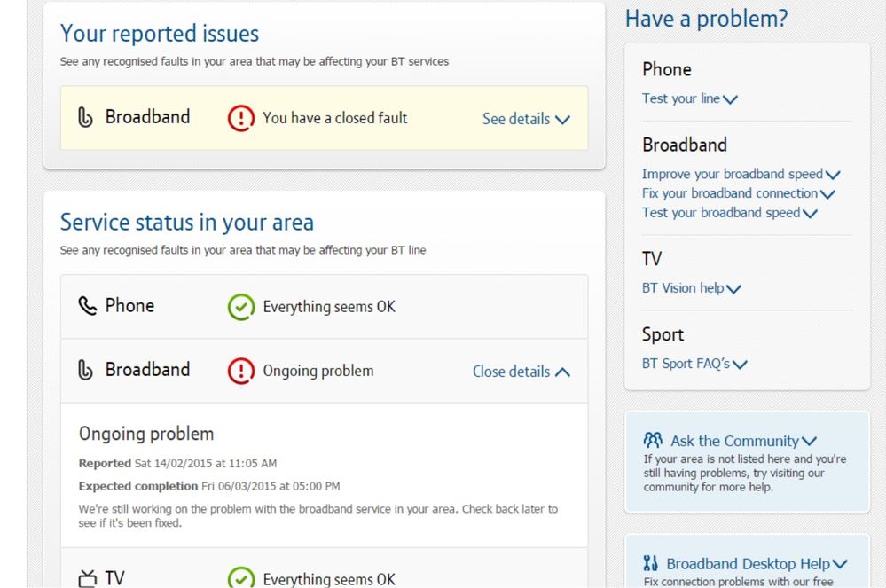Viewport: 886px width, 588px height.
Task: Click the TV set icon in service status
Action: coord(88,578)
